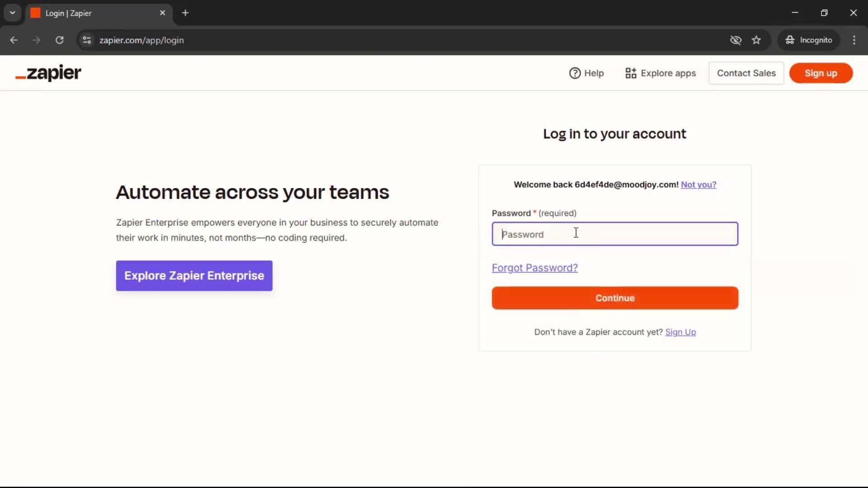Open Explore apps in the header
Image resolution: width=868 pixels, height=488 pixels.
tap(660, 73)
